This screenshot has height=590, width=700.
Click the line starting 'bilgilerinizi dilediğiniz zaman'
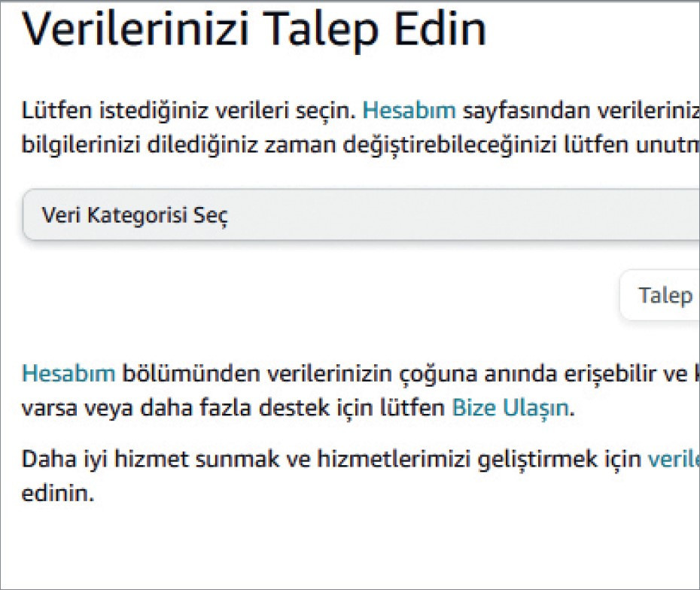click(x=361, y=144)
